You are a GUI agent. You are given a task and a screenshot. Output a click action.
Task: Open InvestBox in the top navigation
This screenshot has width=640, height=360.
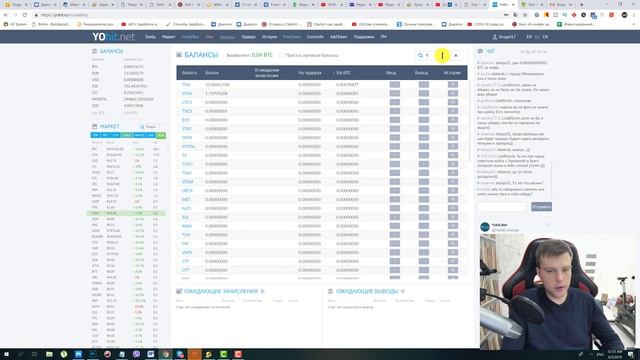[190, 37]
